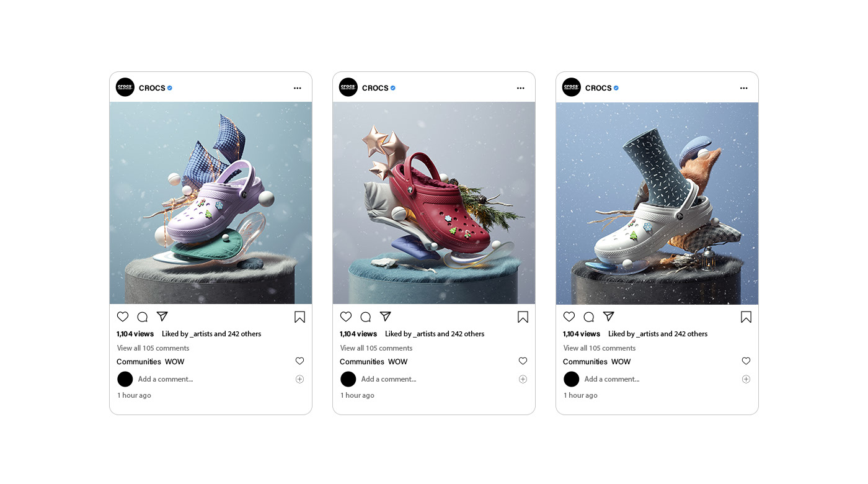Open three-dot options menu on white Crocs post

coord(744,88)
